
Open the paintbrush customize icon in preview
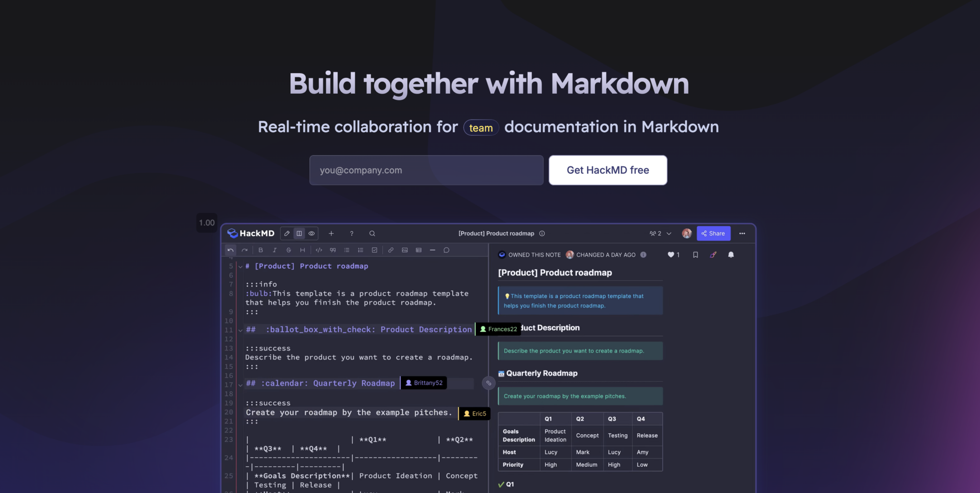tap(713, 255)
